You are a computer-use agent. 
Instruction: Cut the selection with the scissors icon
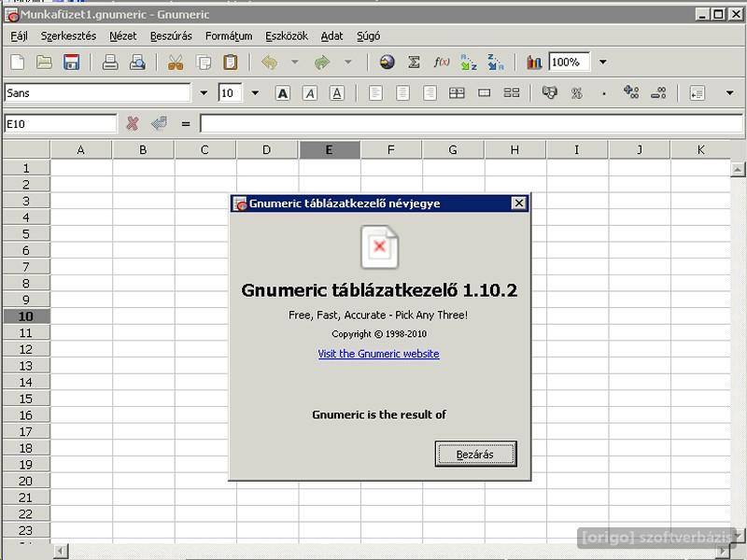click(x=176, y=63)
